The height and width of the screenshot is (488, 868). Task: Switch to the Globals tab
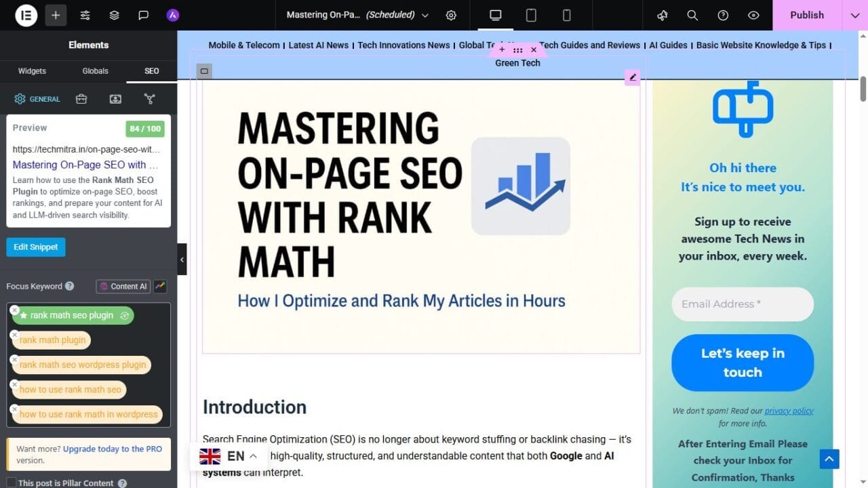pos(95,70)
